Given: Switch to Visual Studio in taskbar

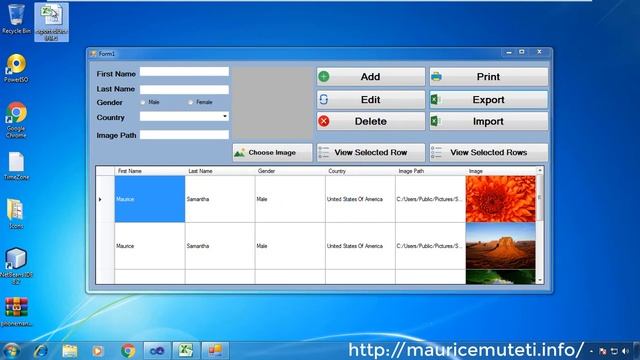Looking at the screenshot, I should click(x=157, y=351).
